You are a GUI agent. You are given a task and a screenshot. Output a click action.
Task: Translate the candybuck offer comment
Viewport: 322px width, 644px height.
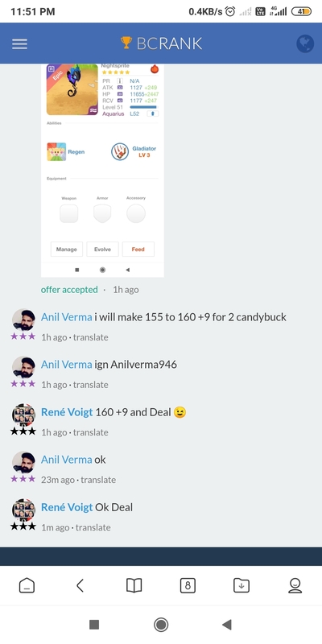[91, 337]
